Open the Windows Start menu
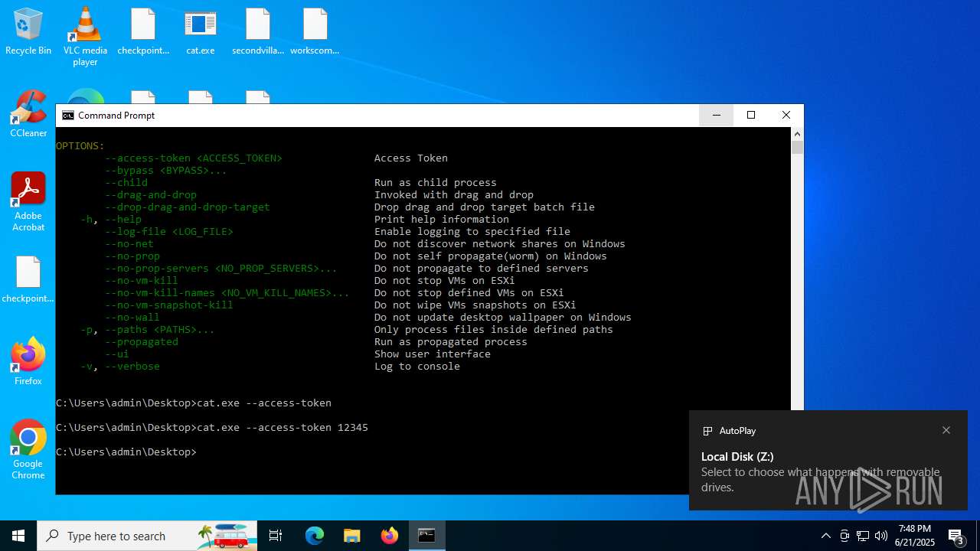This screenshot has height=551, width=980. [x=18, y=536]
